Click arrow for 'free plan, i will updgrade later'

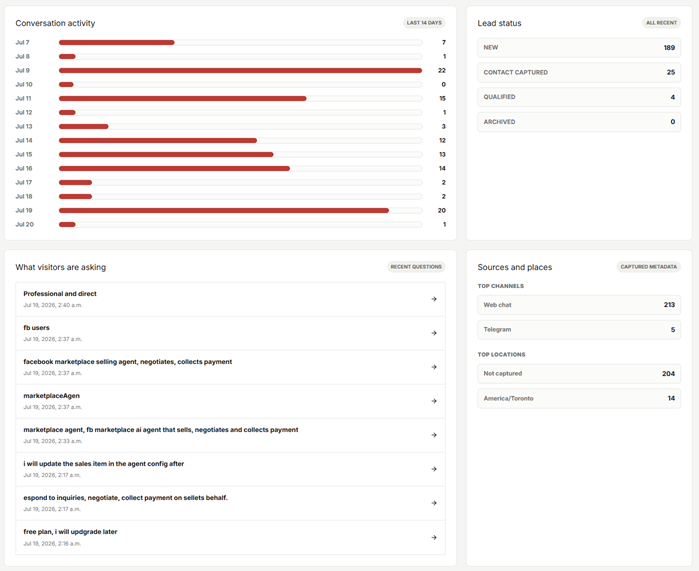coord(434,538)
